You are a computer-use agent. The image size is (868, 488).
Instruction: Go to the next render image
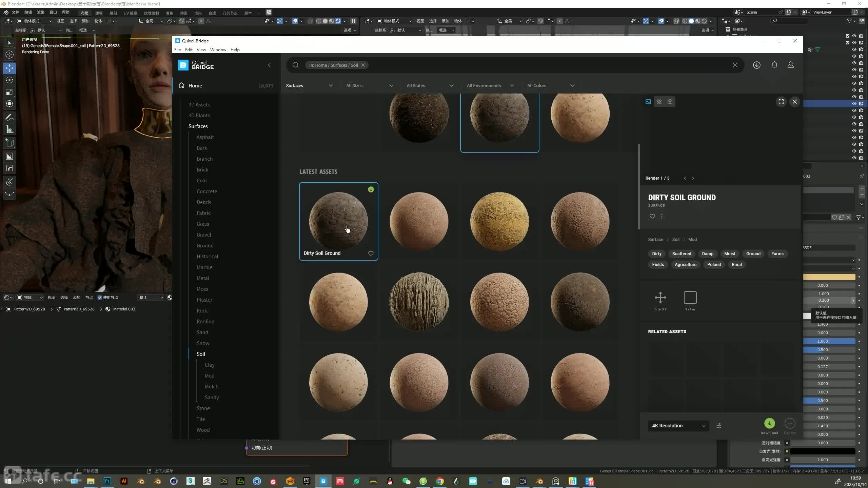coord(693,178)
